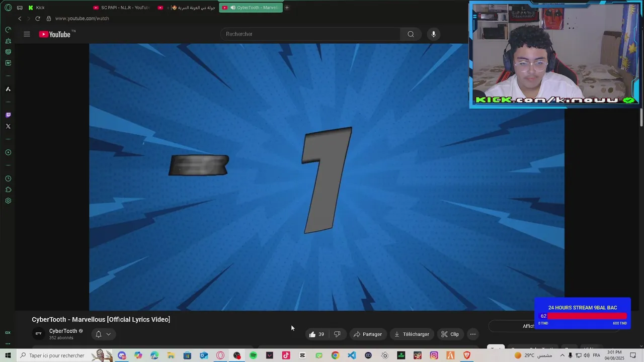Create a Clip with the Clip button
This screenshot has height=362, width=644.
coord(450,334)
